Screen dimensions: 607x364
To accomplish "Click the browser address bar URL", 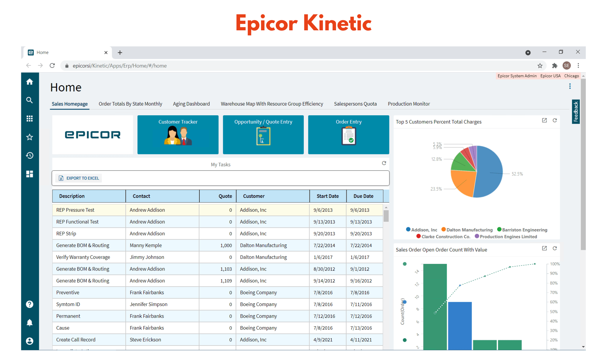I will (x=120, y=66).
